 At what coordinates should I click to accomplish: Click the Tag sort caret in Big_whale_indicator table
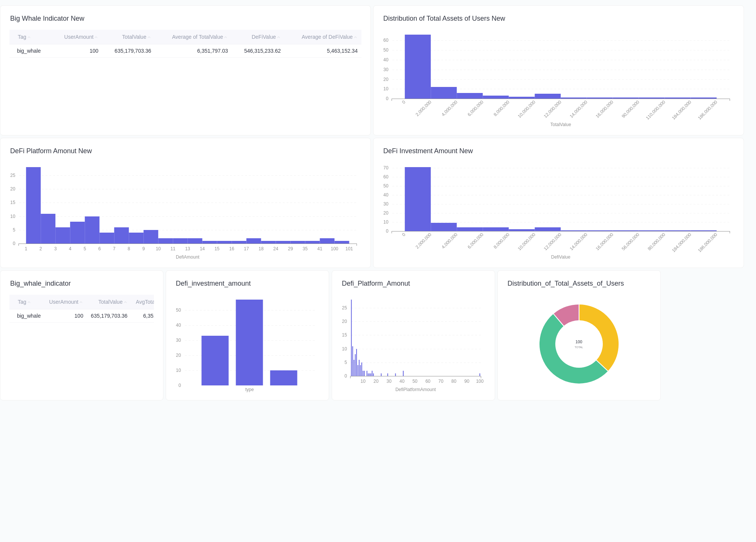click(x=29, y=302)
